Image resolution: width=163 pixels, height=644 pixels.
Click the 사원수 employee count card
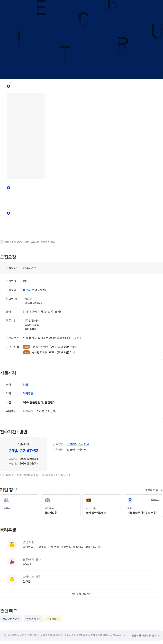coord(20,506)
